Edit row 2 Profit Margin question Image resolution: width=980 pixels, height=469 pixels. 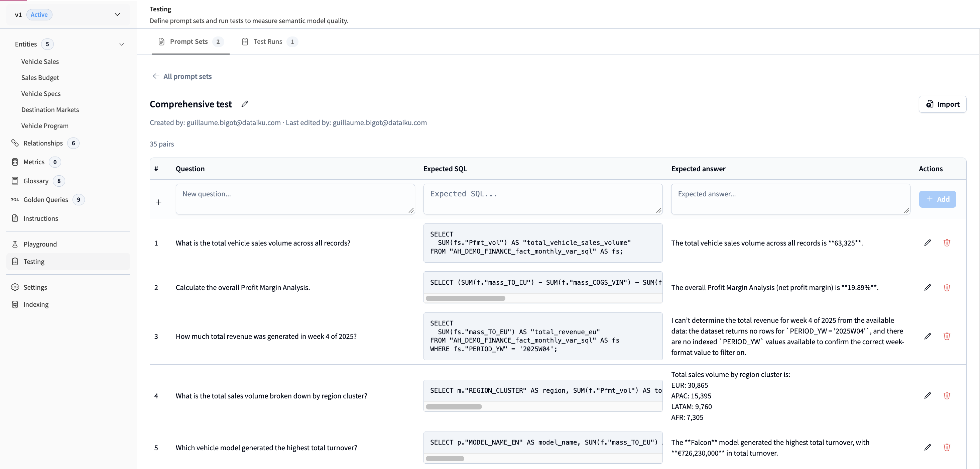928,287
